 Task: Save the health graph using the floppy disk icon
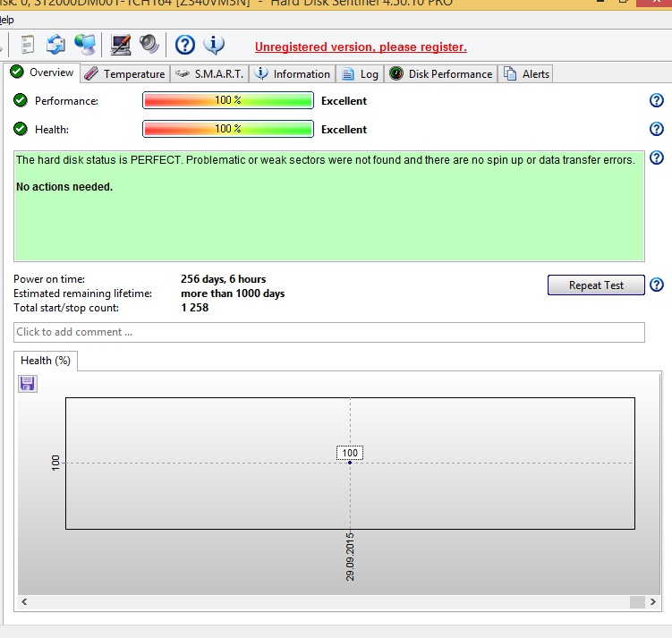(x=28, y=383)
